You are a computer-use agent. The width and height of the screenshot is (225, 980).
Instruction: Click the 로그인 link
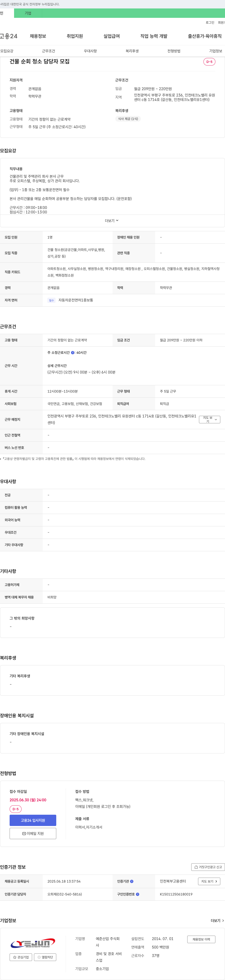210,23
